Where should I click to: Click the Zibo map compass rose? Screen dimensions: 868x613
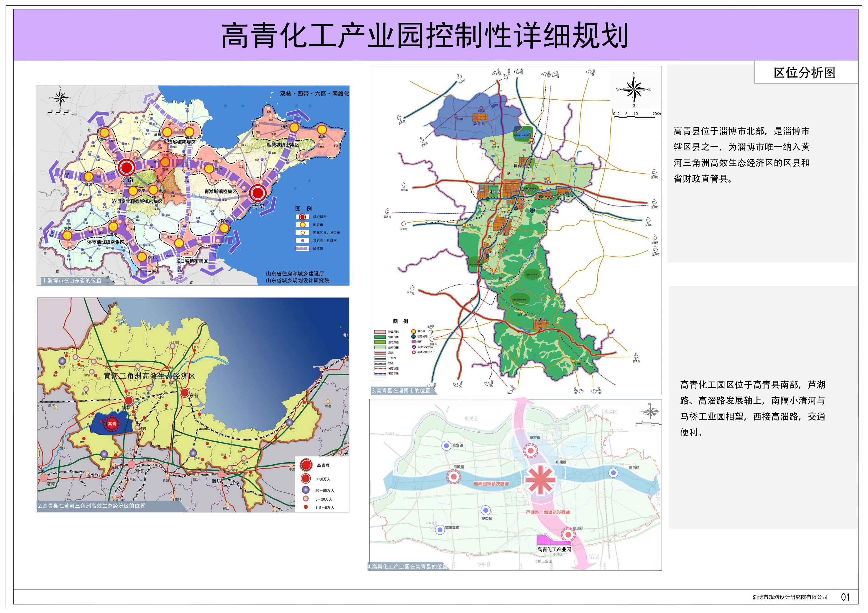634,90
